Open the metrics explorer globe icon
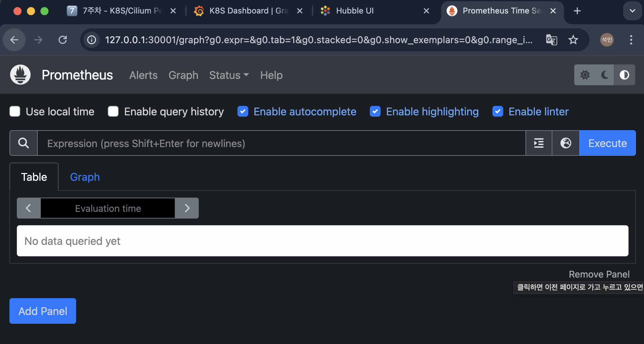Screen dimensions: 644x344 566,143
